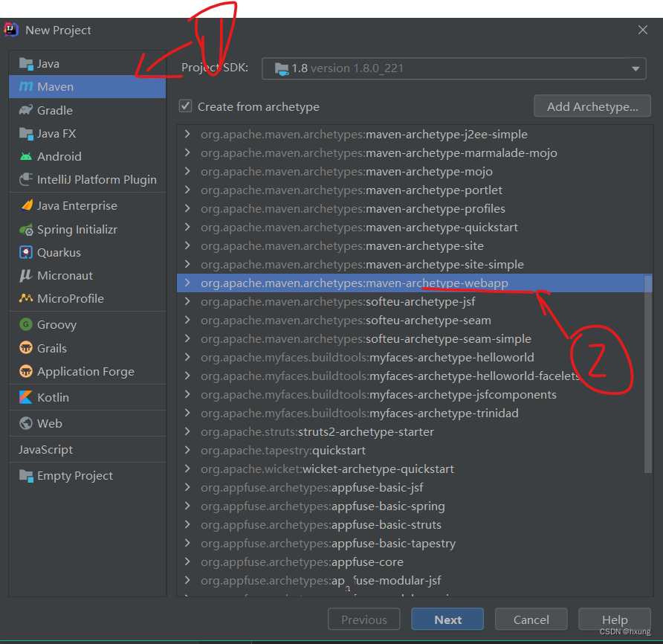This screenshot has height=644, width=663.
Task: Expand myfaces-archetype-helloworld node
Action: 187,358
